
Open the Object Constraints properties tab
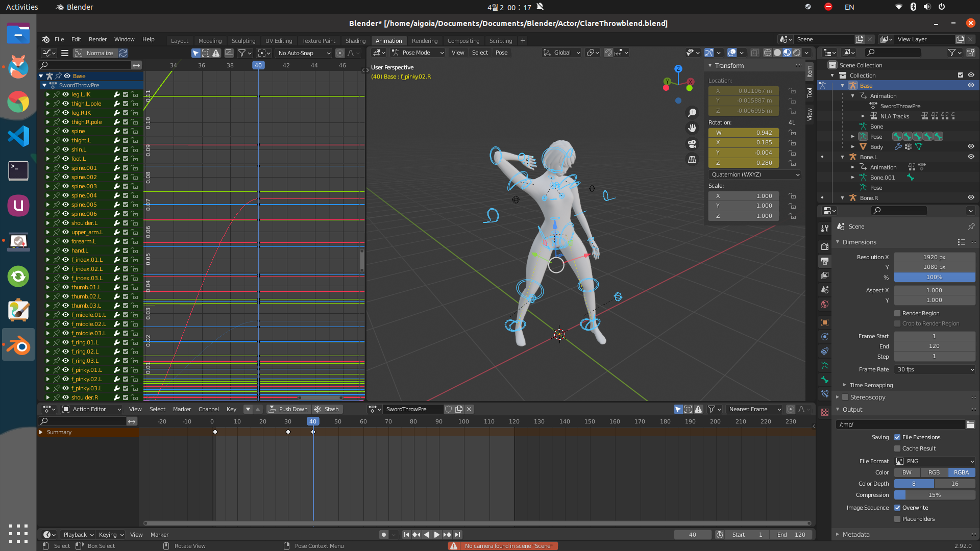click(x=824, y=351)
